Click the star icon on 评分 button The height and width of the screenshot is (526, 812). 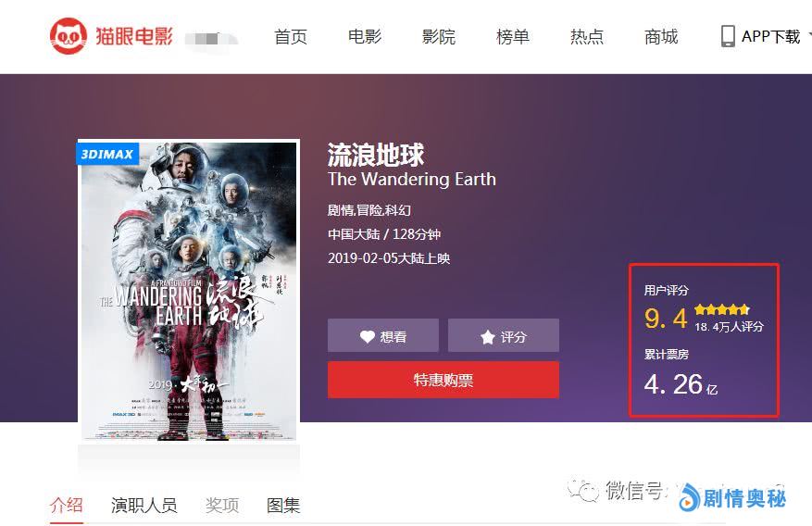click(x=487, y=337)
